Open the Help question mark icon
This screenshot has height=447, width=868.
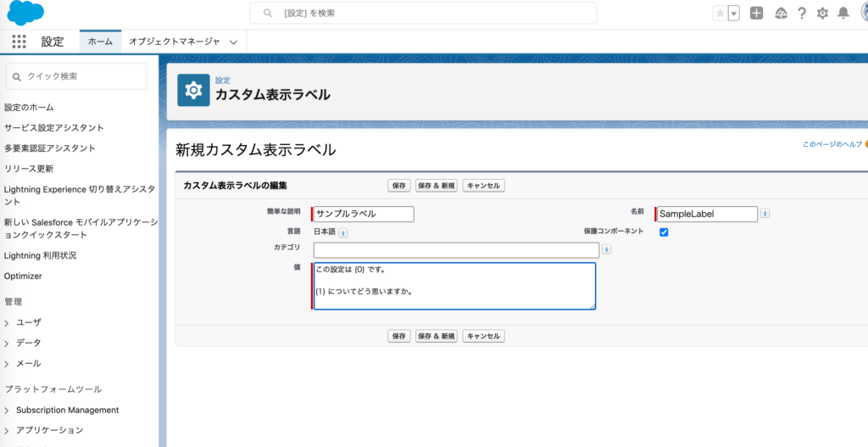click(x=801, y=14)
